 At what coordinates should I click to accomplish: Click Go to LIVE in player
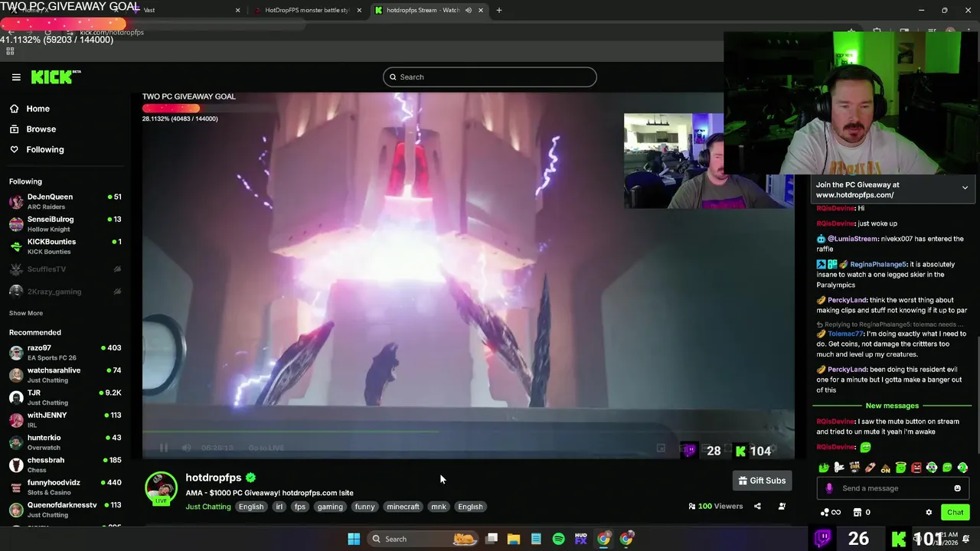click(x=266, y=448)
